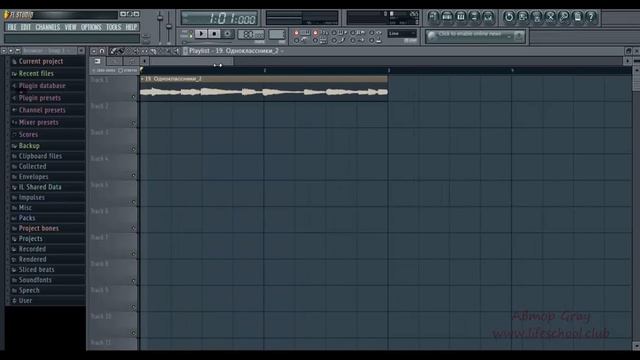
Task: Open the question mark help icon
Action: [591, 17]
